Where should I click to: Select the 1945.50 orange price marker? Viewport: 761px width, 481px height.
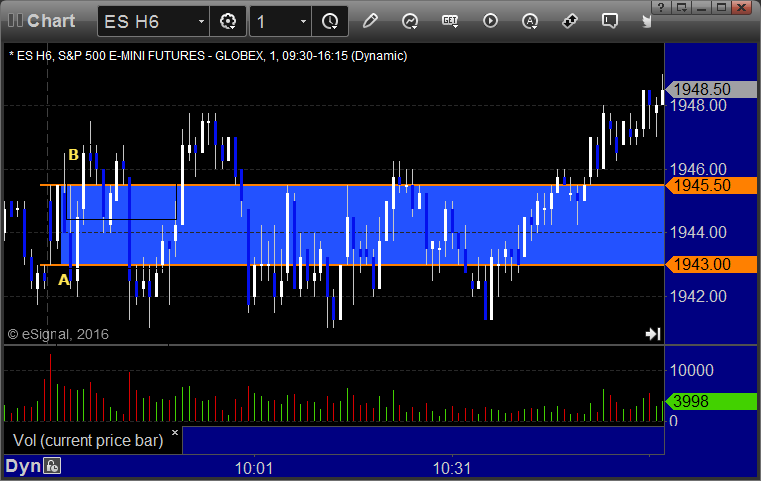tap(711, 185)
